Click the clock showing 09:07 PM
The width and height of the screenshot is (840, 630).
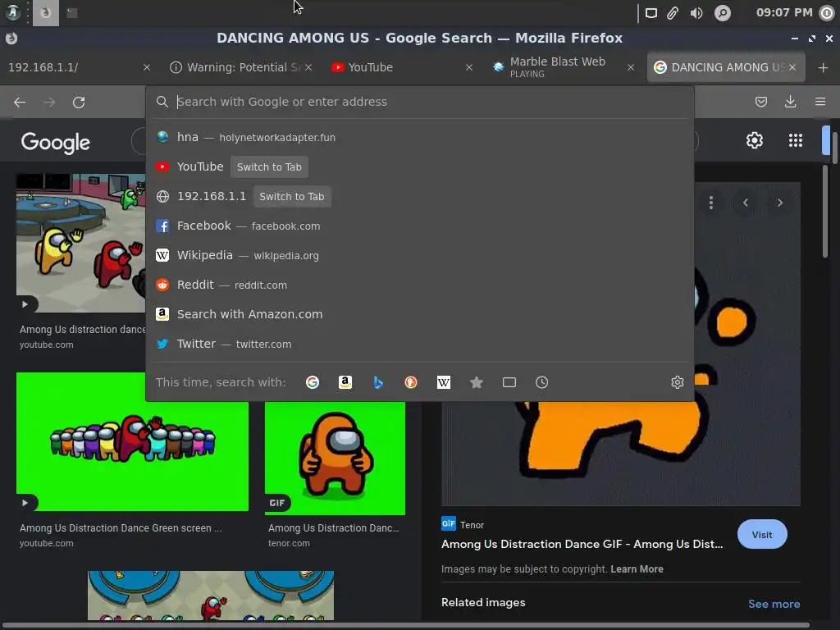(783, 12)
